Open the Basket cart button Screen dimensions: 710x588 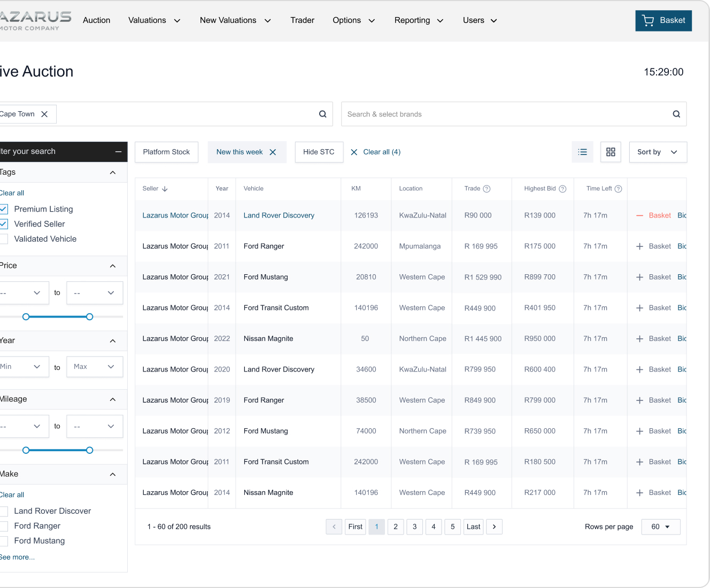(x=663, y=20)
